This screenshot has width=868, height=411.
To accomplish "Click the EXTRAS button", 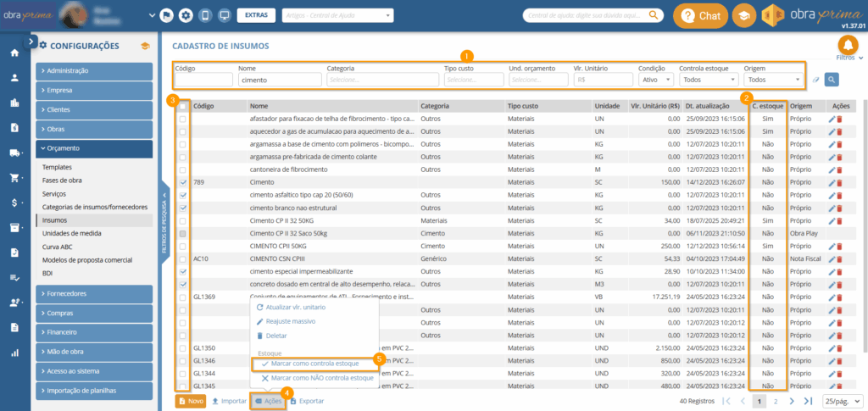I will (x=256, y=15).
